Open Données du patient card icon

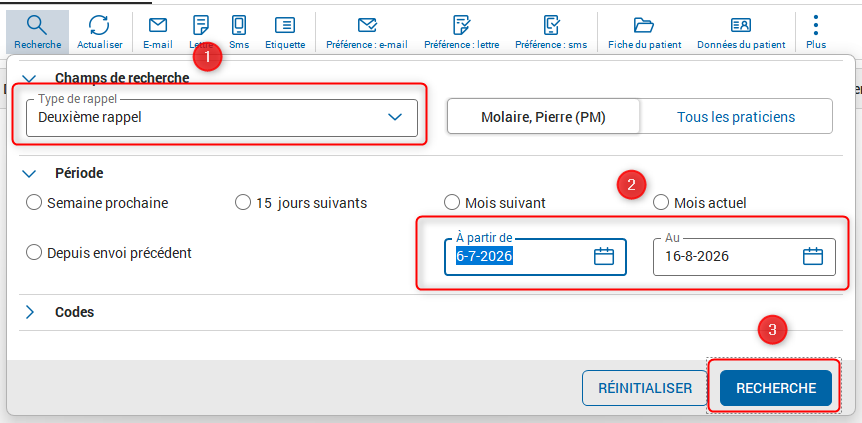pyautogui.click(x=741, y=25)
